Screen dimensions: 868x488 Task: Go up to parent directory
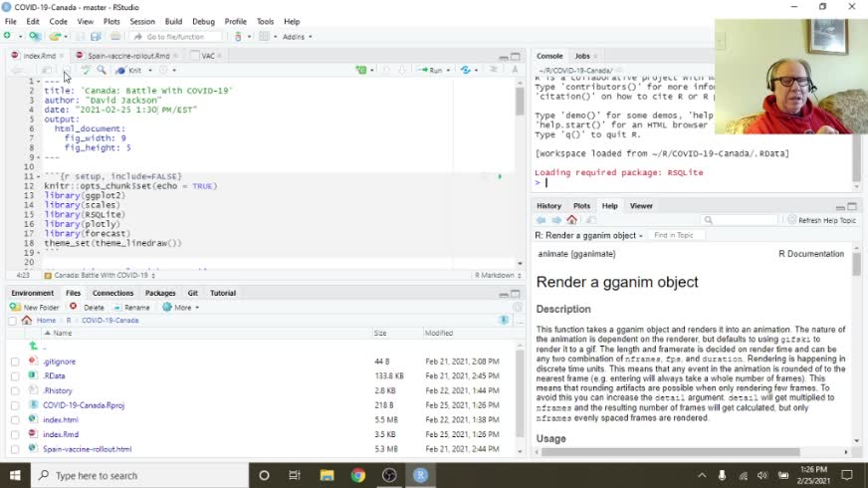[33, 347]
